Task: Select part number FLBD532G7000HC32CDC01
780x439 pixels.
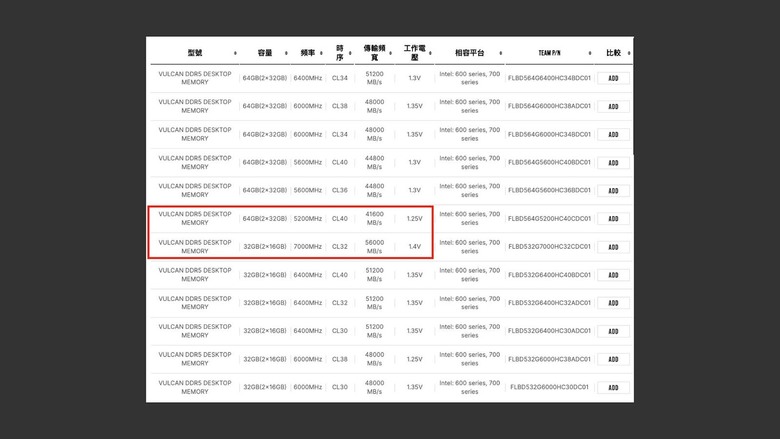Action: click(549, 246)
